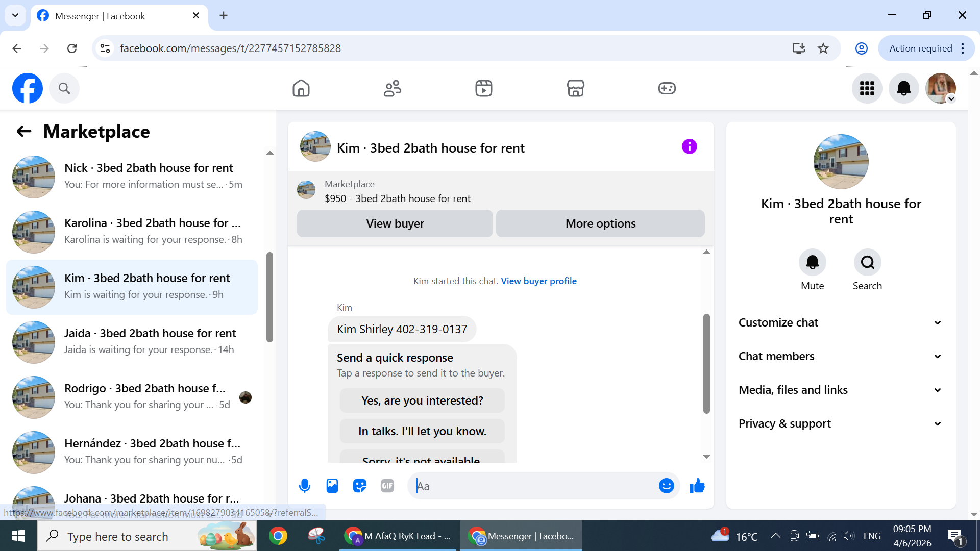This screenshot has height=551, width=980.
Task: Open the Gaming controller icon
Action: [667, 88]
